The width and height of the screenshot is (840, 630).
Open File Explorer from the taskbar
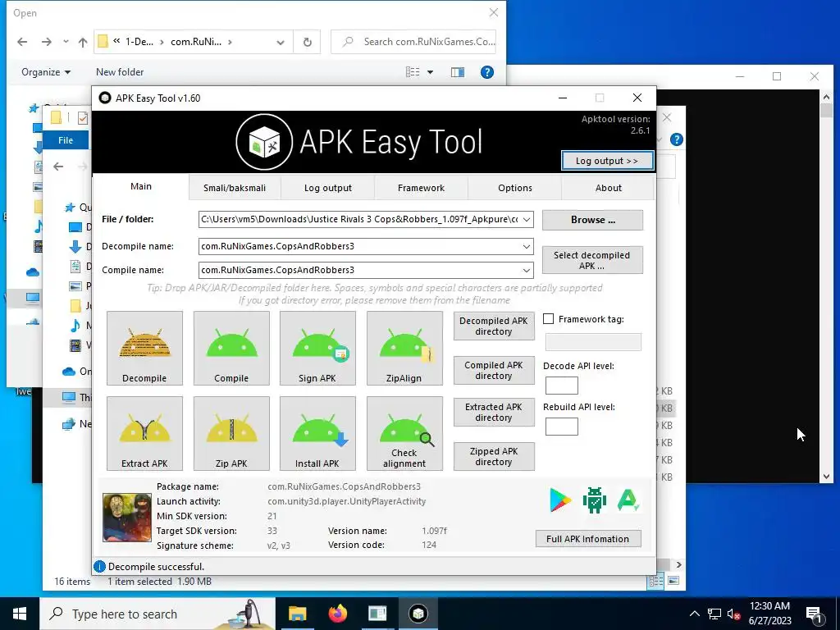click(x=297, y=614)
